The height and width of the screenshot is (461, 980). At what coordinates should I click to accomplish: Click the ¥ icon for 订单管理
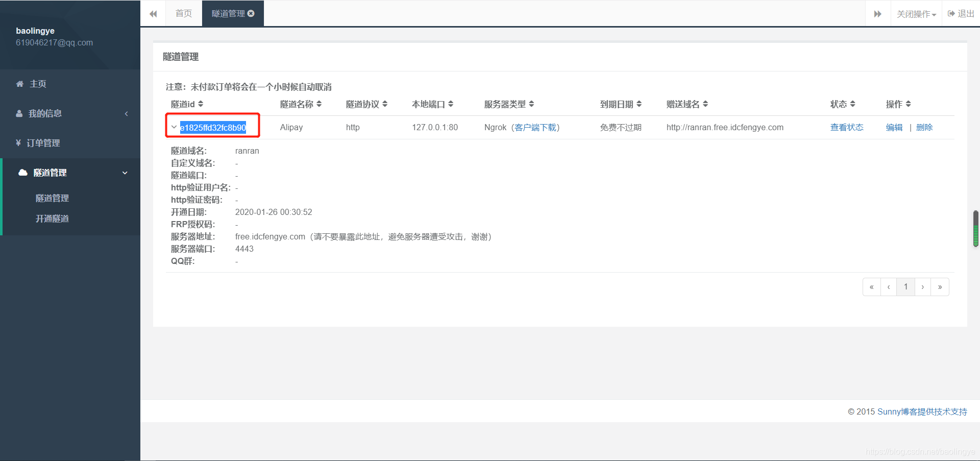(x=19, y=143)
